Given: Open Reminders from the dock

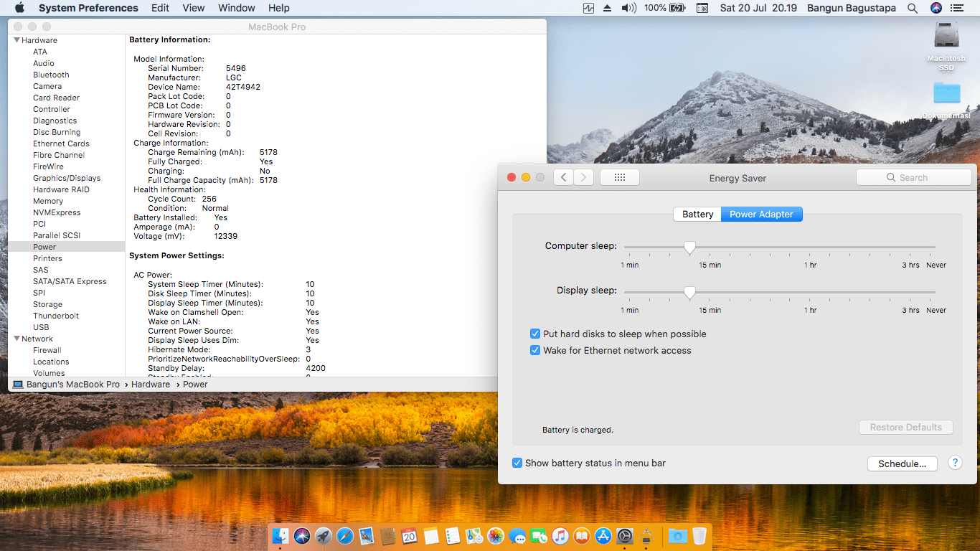Looking at the screenshot, I should click(453, 536).
